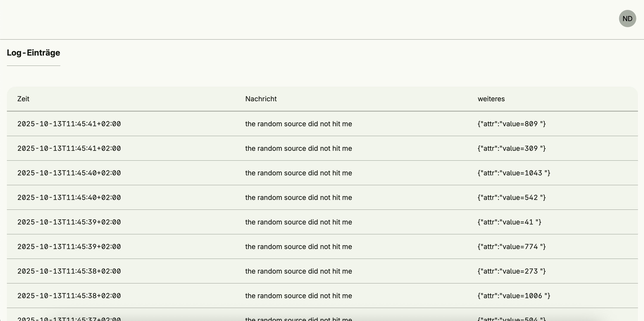Image resolution: width=644 pixels, height=321 pixels.
Task: Open the ND user avatar menu
Action: coord(627,19)
